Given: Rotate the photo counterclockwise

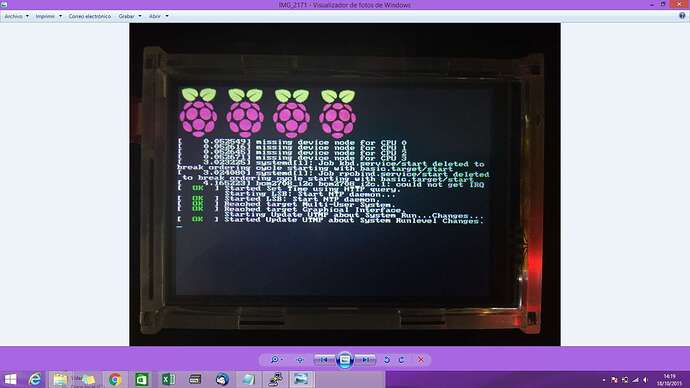Looking at the screenshot, I should [387, 360].
